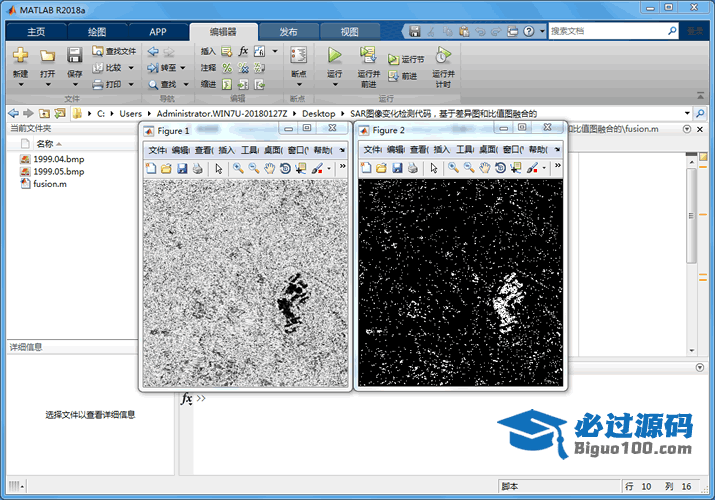Run the script with the green 运行 arrow
715x500 pixels.
pyautogui.click(x=334, y=55)
